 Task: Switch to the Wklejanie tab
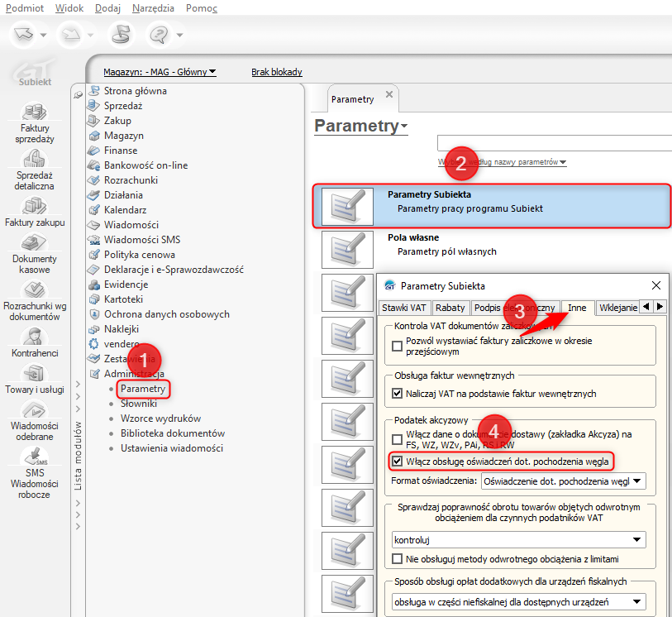[618, 308]
